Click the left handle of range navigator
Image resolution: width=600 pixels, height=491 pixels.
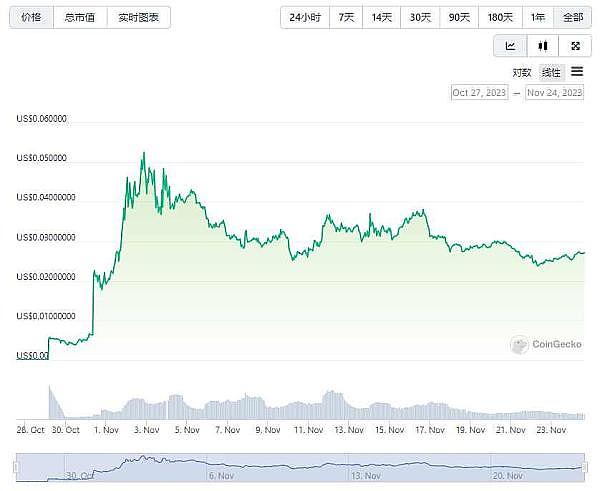coord(16,466)
